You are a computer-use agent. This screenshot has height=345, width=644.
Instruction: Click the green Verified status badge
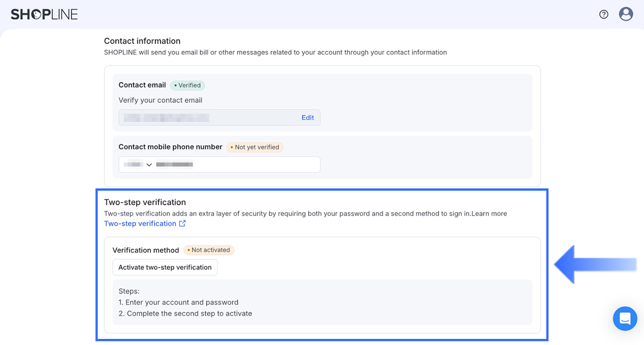[x=188, y=85]
